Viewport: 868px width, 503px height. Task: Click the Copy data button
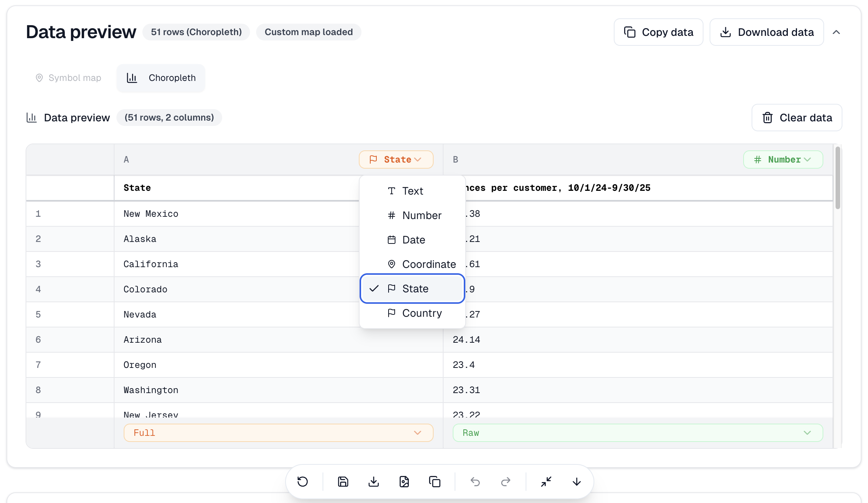658,32
